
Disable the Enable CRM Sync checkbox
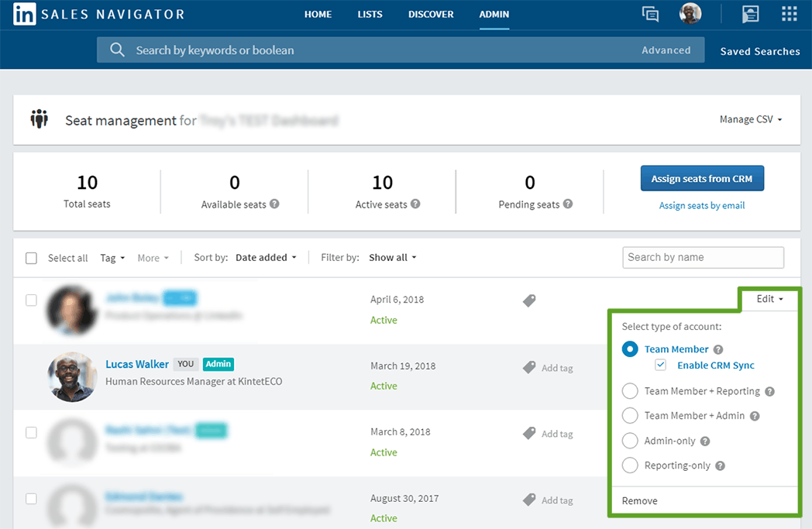[x=660, y=364]
